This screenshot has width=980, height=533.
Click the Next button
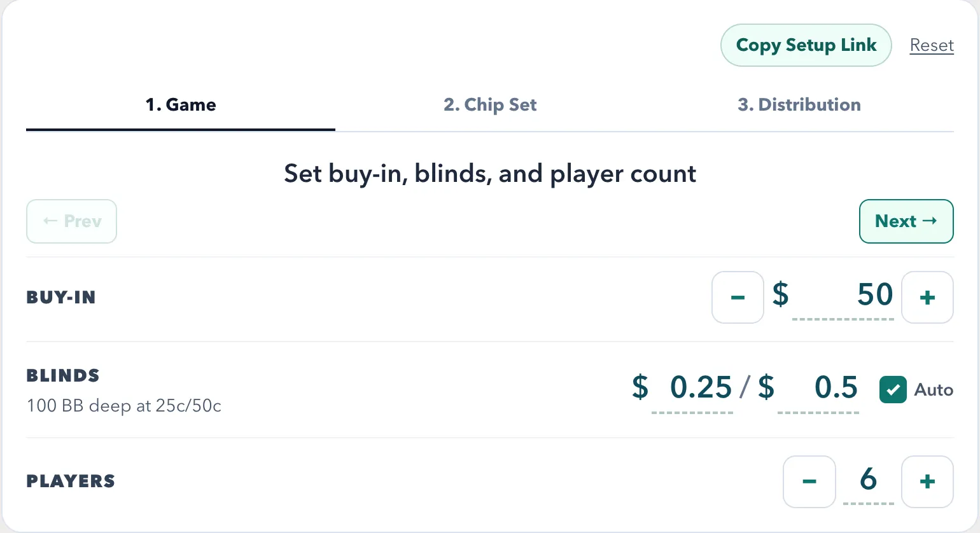906,221
